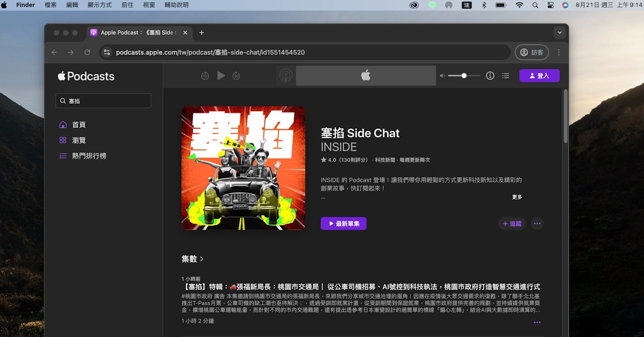This screenshot has width=644, height=337.
Task: Click the 科技新聞 category label
Action: pos(385,160)
